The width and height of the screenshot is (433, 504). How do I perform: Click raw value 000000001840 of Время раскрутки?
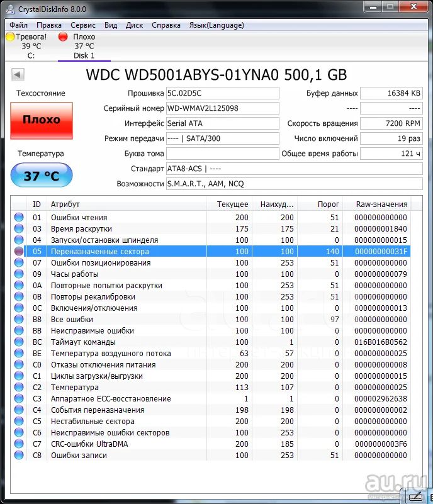(381, 229)
